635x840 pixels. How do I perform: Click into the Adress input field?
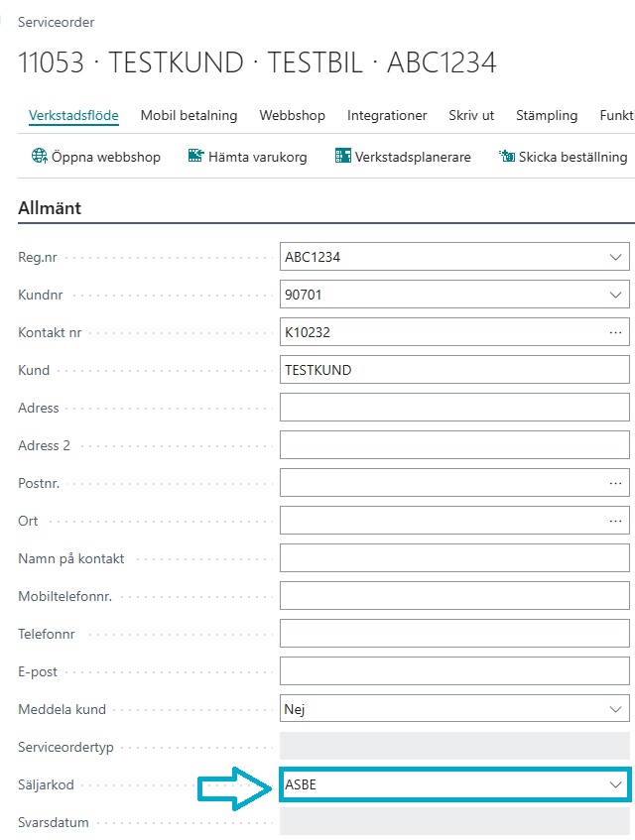pyautogui.click(x=454, y=409)
